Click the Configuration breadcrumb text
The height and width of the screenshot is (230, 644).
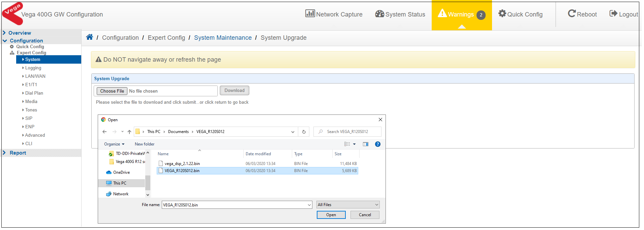(x=120, y=38)
